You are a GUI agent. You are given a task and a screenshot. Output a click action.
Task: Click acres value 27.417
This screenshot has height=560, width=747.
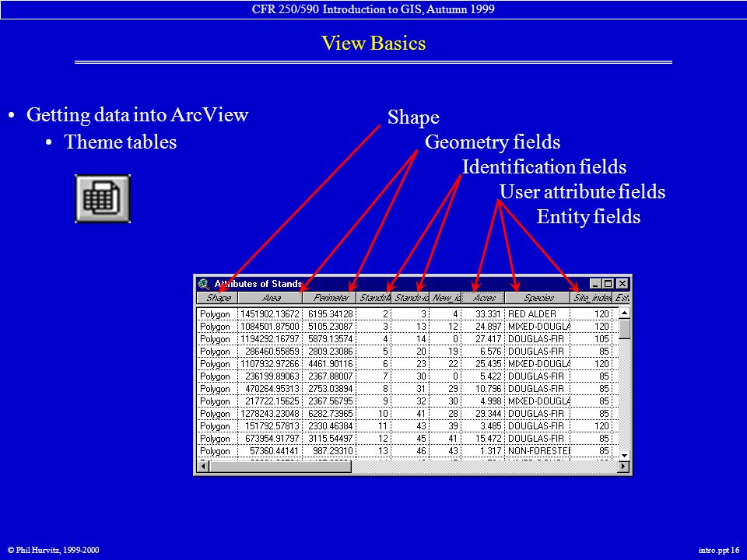click(x=489, y=339)
